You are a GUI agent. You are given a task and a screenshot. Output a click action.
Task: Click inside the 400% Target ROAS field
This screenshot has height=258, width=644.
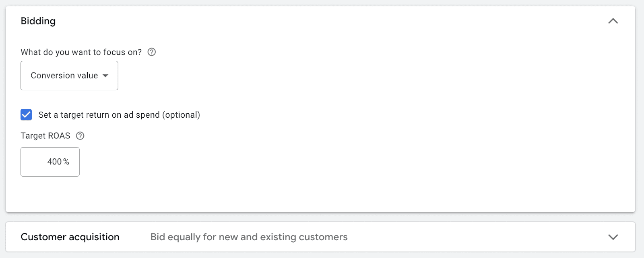click(50, 162)
